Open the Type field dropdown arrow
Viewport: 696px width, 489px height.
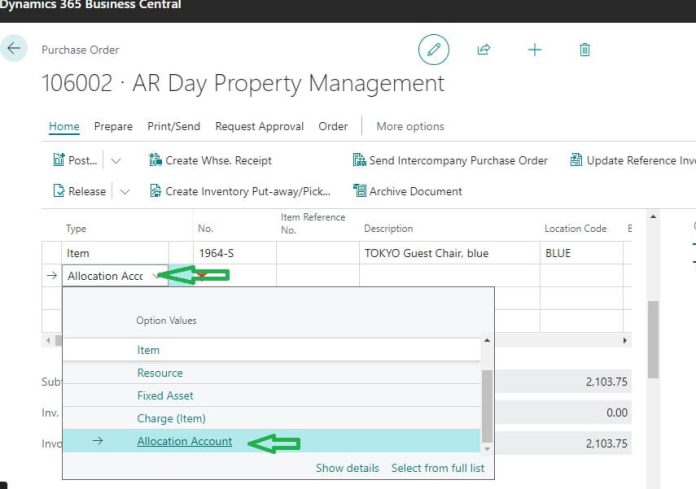156,277
